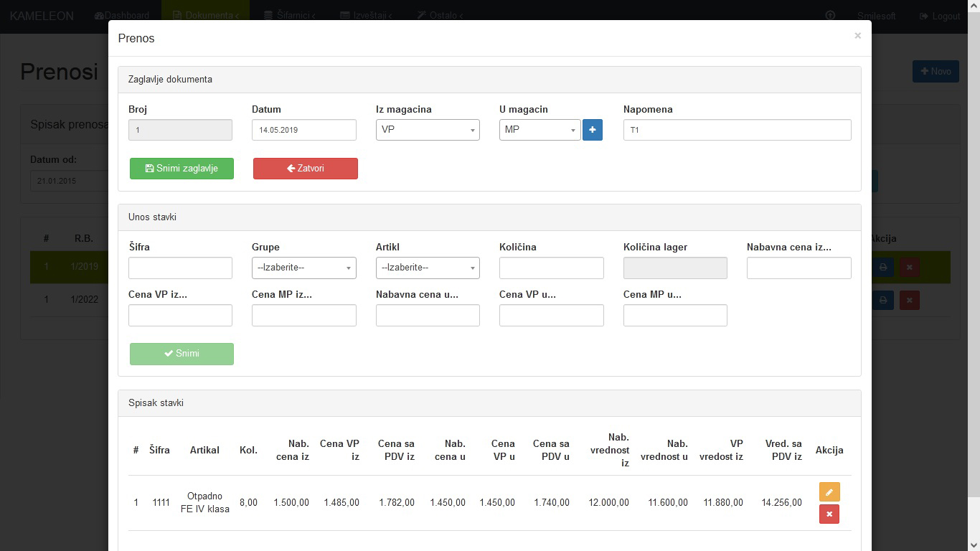The image size is (980, 551).
Task: Click the print icon in the 1/2022 row
Action: 882,300
